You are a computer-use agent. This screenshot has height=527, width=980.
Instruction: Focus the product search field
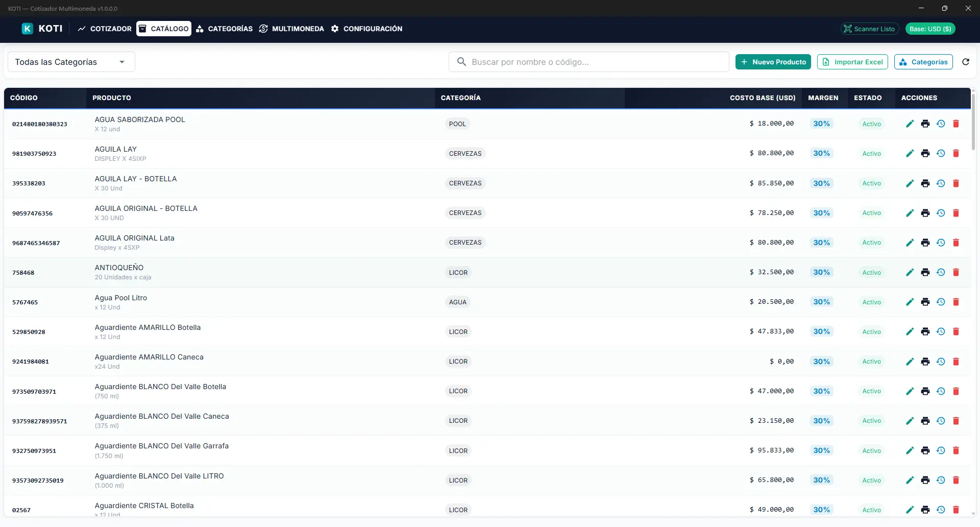pos(589,62)
